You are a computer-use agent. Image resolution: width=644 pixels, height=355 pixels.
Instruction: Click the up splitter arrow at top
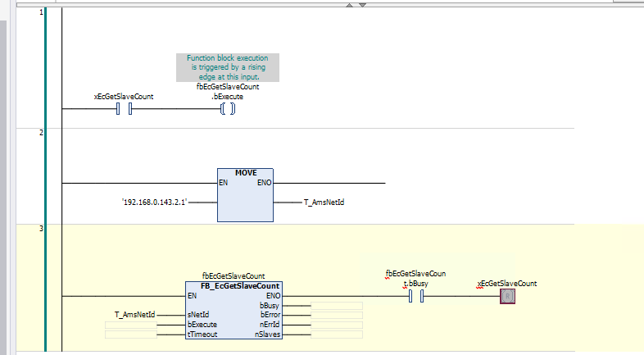[350, 6]
